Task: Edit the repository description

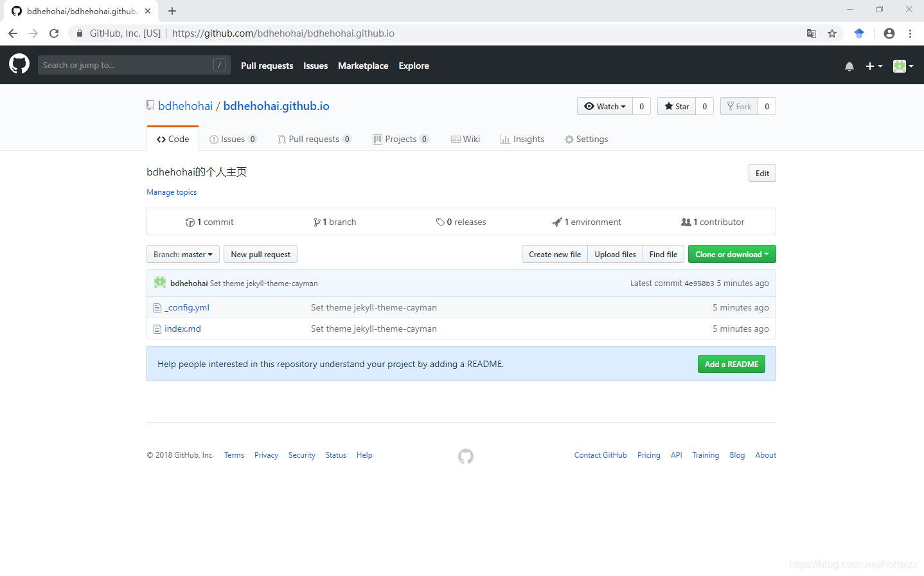Action: [x=762, y=173]
